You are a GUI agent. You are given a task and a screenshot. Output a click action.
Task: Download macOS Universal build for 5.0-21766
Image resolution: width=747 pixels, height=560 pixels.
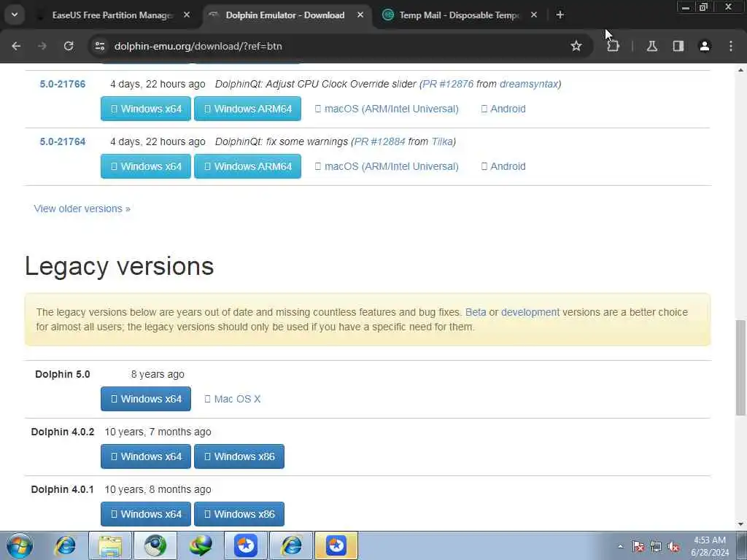point(387,109)
